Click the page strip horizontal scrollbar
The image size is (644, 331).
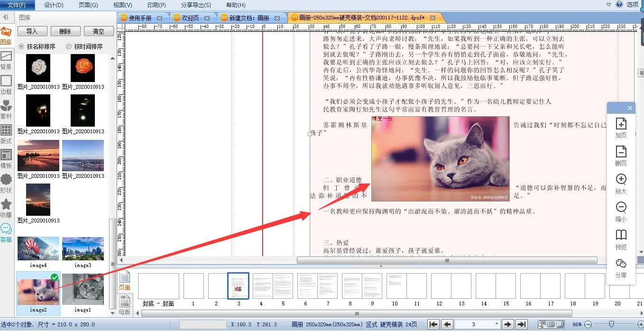coord(357,313)
